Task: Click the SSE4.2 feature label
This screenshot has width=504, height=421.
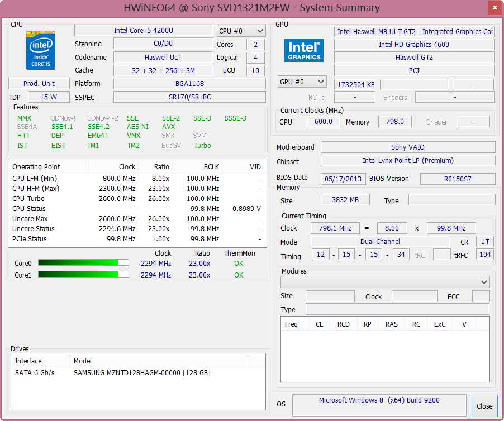Action: click(x=98, y=127)
